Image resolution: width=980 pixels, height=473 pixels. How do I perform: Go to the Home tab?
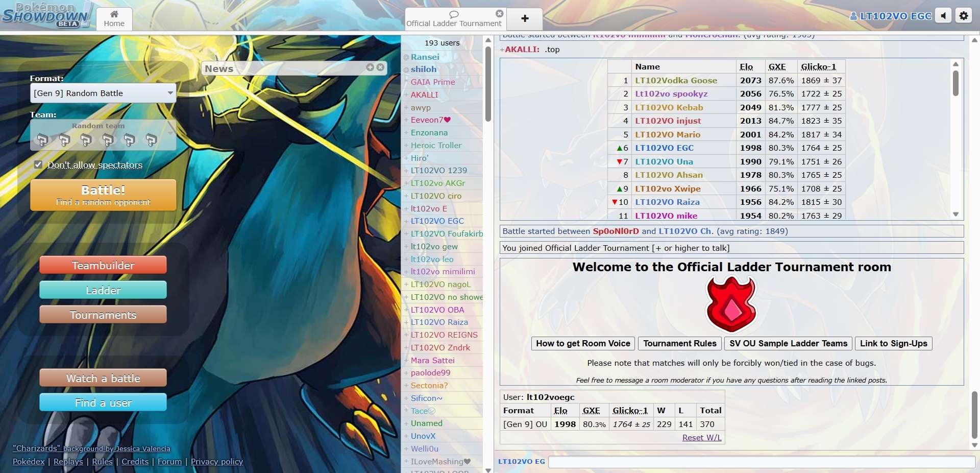click(x=114, y=19)
